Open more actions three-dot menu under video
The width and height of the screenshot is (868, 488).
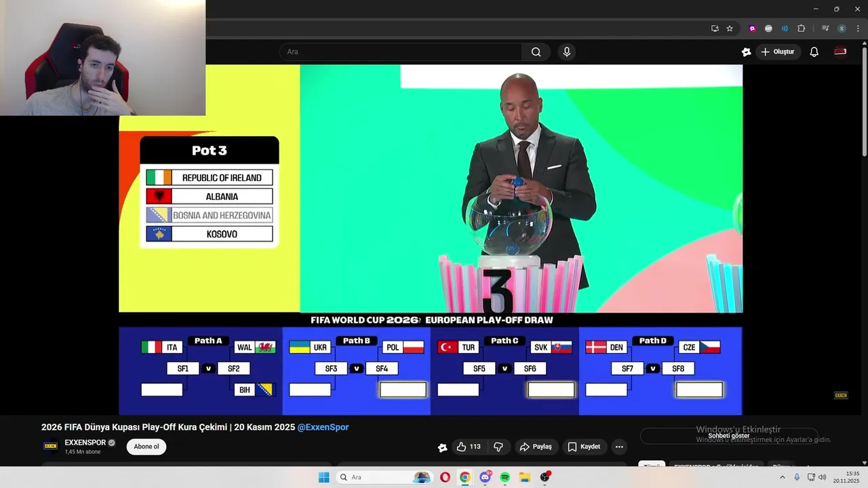[x=618, y=447]
